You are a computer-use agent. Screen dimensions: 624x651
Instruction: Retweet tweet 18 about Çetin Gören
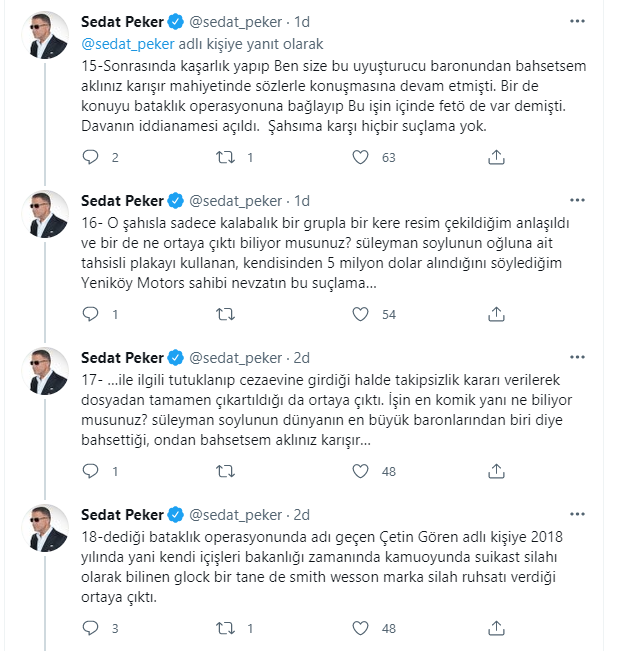(x=225, y=628)
